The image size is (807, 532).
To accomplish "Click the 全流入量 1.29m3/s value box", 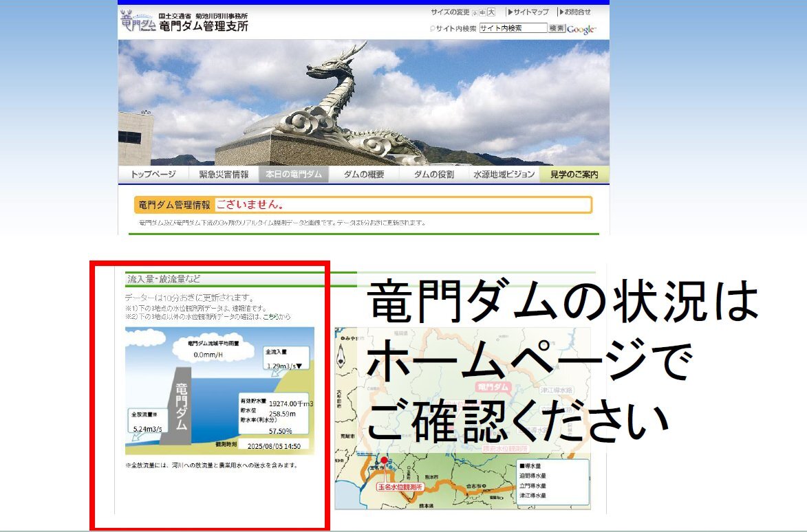I will pyautogui.click(x=287, y=359).
